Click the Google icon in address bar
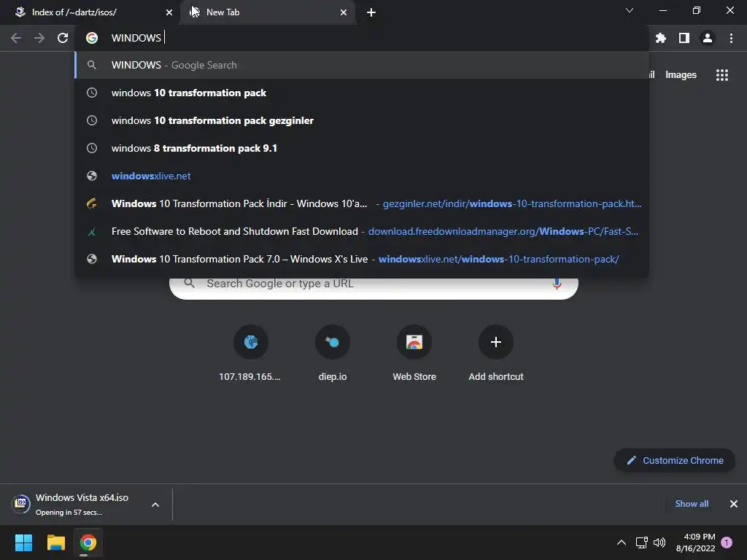747x560 pixels. click(x=92, y=38)
